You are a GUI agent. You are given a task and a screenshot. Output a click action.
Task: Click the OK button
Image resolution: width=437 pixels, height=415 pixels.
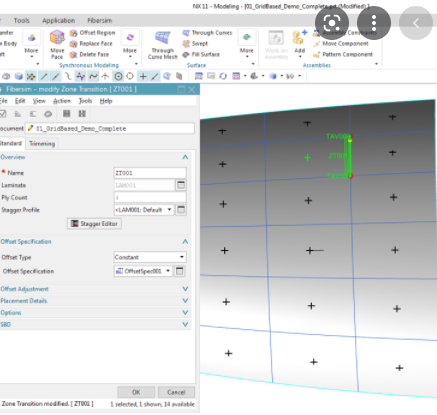point(136,392)
